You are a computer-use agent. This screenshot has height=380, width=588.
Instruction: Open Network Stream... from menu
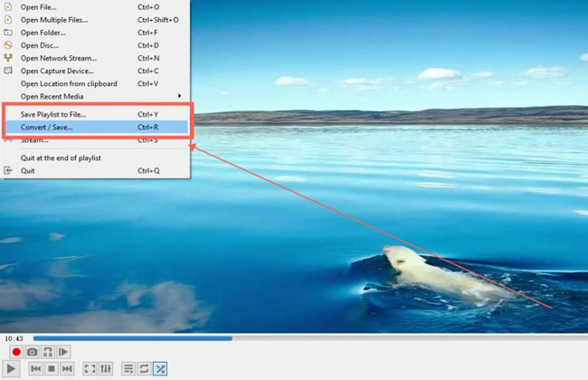(95, 58)
